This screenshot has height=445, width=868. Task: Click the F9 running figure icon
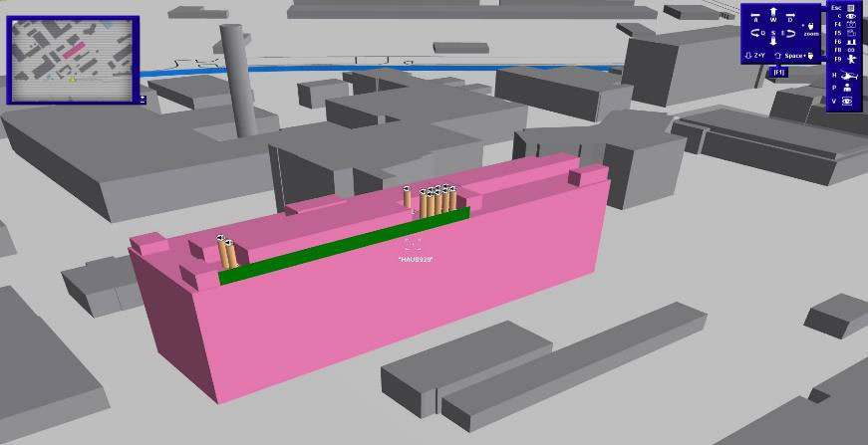coord(850,59)
